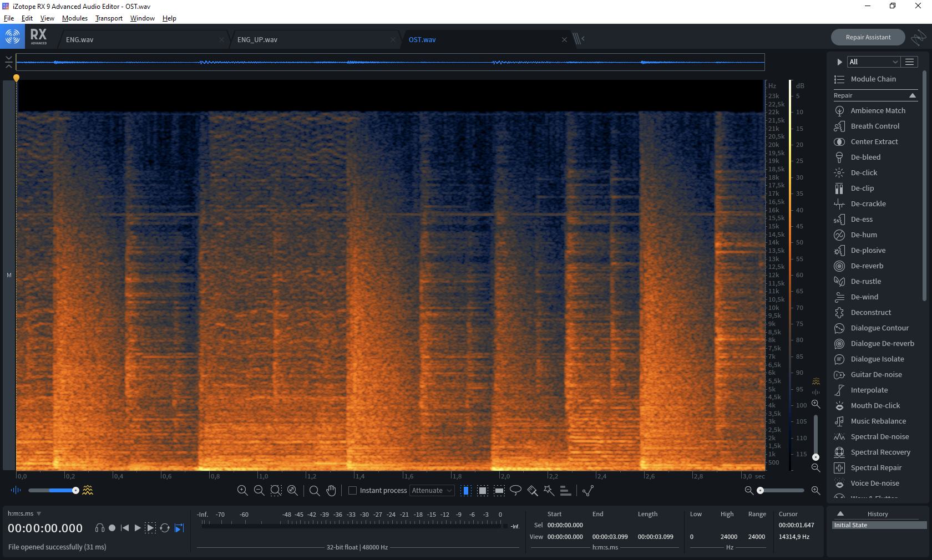The height and width of the screenshot is (560, 932).
Task: Click the zoom out time icon
Action: click(x=259, y=491)
